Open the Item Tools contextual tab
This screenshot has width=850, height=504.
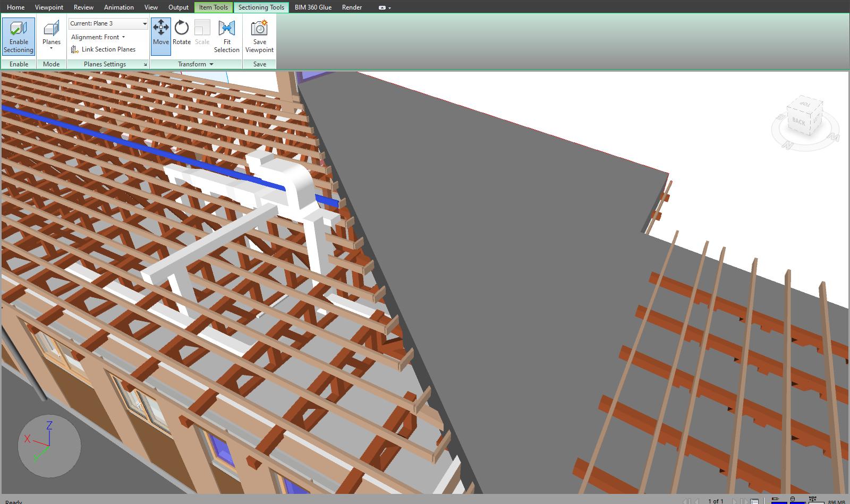(214, 7)
